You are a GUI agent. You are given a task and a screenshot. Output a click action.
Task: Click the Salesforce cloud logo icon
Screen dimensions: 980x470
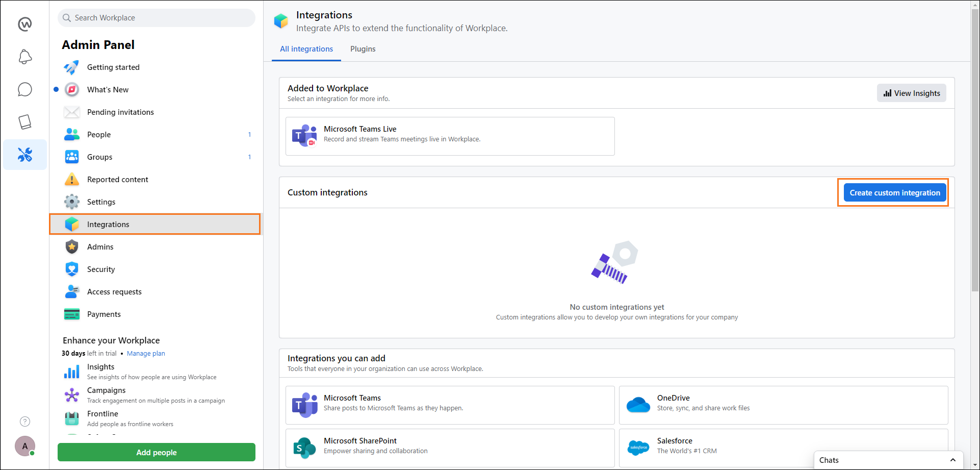coord(638,448)
